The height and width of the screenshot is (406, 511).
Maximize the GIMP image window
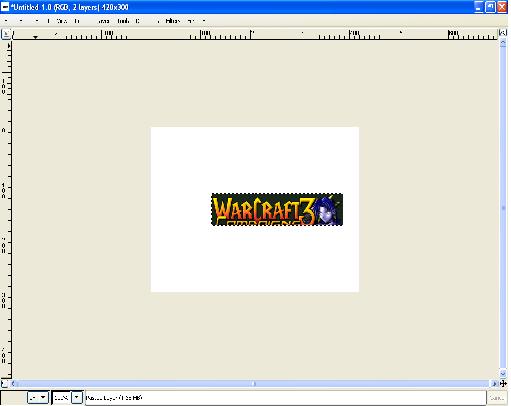(490, 7)
